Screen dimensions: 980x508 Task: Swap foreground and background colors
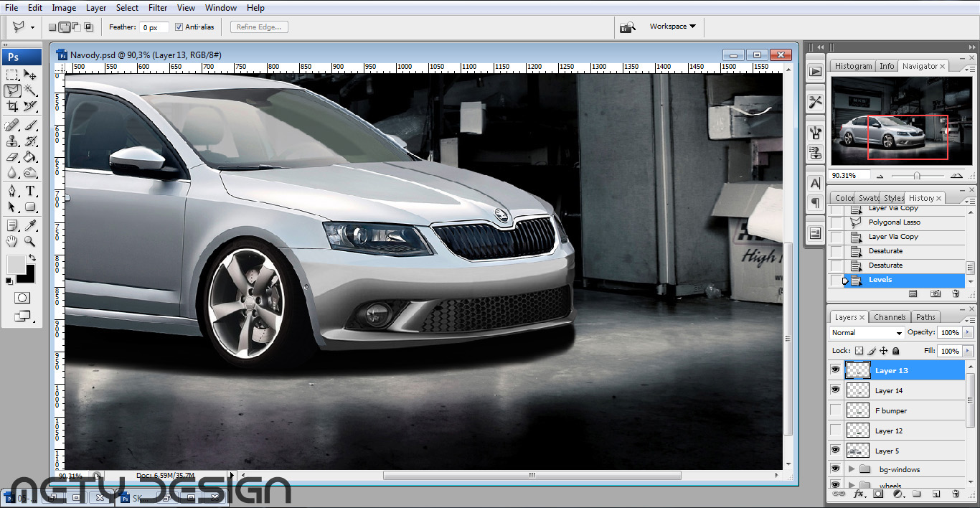pyautogui.click(x=32, y=257)
